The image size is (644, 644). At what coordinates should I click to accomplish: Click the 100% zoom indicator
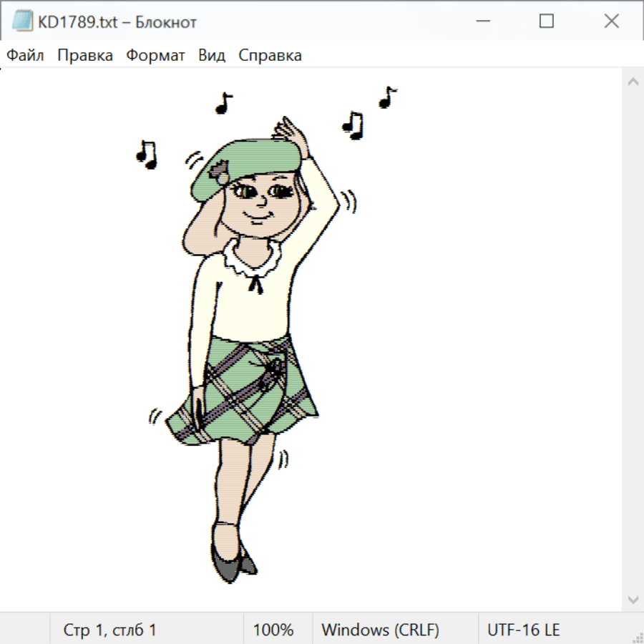pos(273,630)
